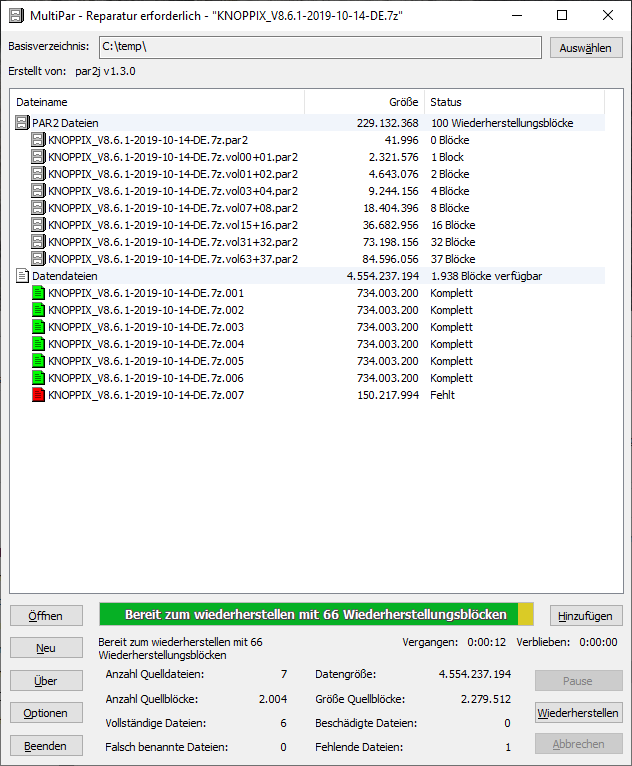Click icon of the vol00+01.par2 file

coord(38,157)
